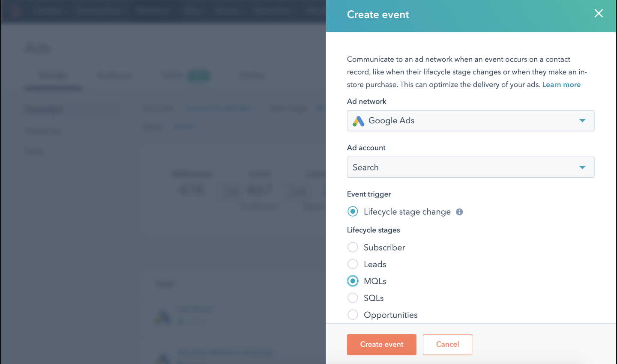Viewport: 617px width, 364px height.
Task: Click the selected MQLs radio button
Action: point(353,281)
